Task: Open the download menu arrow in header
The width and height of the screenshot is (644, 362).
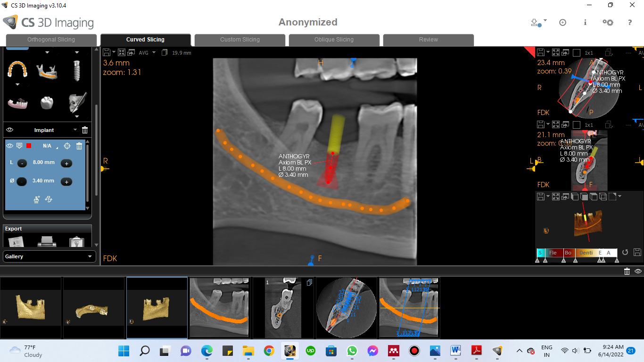Action: coord(545,20)
